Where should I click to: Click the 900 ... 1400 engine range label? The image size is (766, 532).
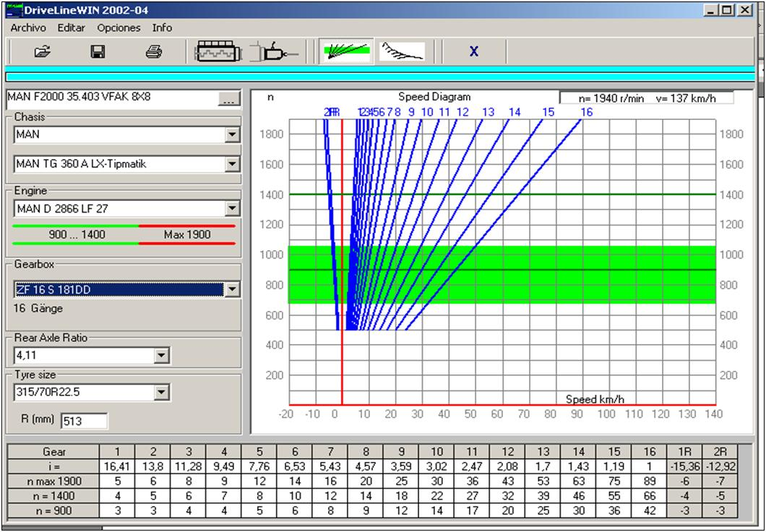[x=77, y=234]
